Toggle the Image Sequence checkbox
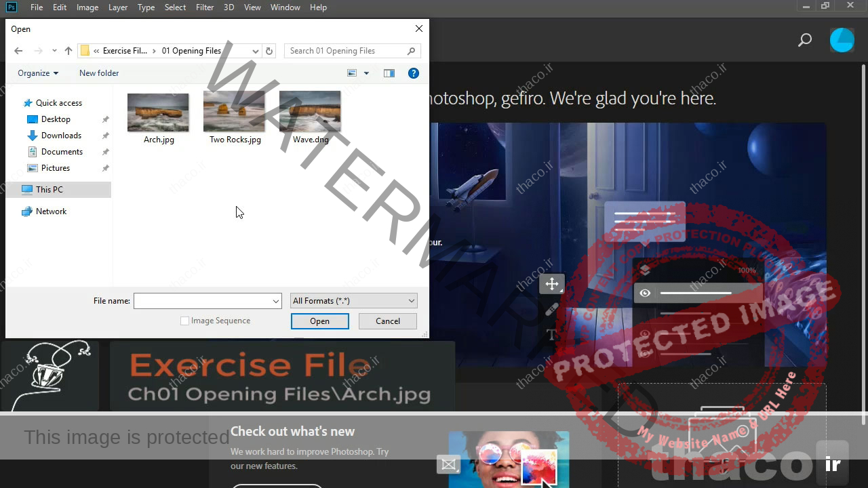 [x=184, y=321]
